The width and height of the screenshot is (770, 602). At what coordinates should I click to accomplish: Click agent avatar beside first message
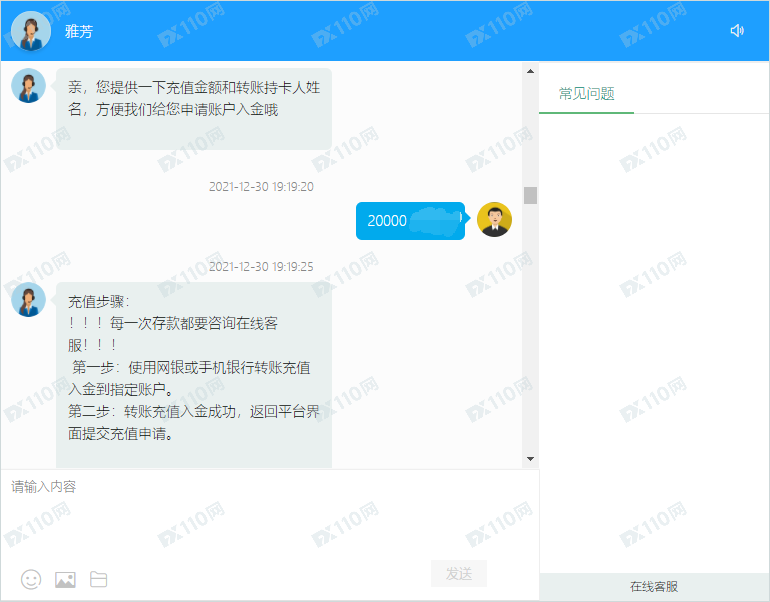point(28,86)
